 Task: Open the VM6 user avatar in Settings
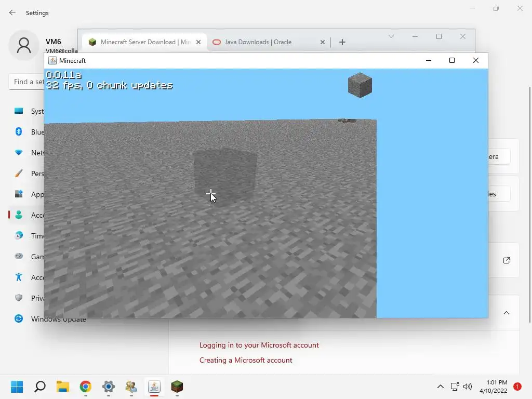click(x=24, y=45)
